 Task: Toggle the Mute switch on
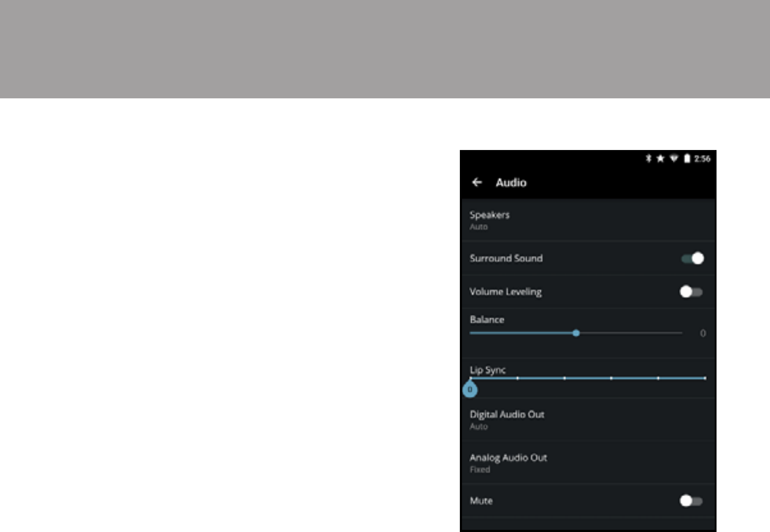(x=691, y=501)
